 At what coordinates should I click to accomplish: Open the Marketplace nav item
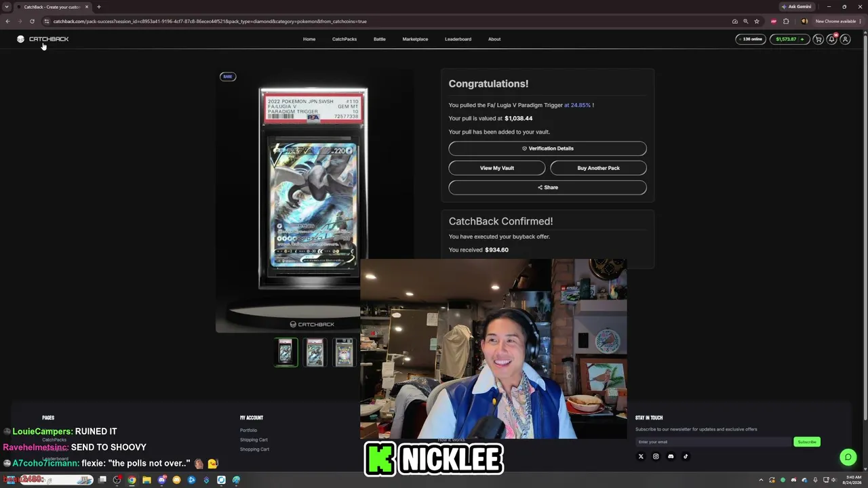(x=415, y=39)
